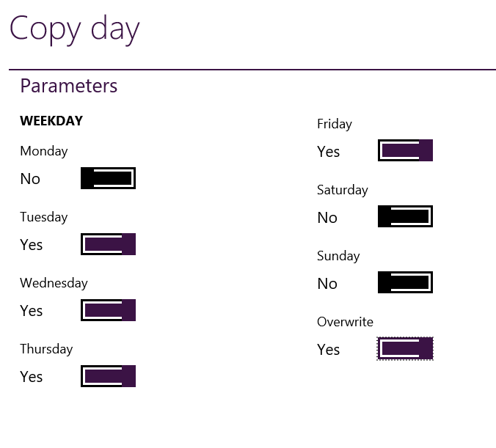Viewport: 496px width, 448px height.
Task: Disable the Wednesday toggle switch
Action: coord(108,310)
